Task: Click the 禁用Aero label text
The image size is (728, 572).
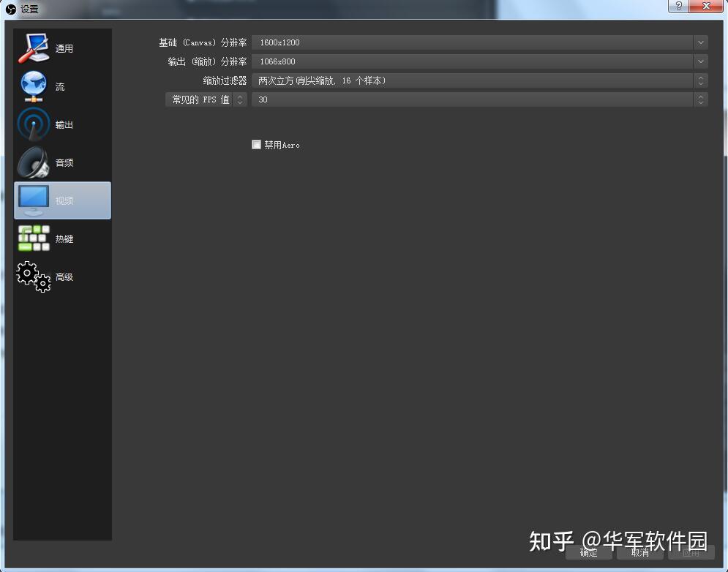Action: coord(282,145)
